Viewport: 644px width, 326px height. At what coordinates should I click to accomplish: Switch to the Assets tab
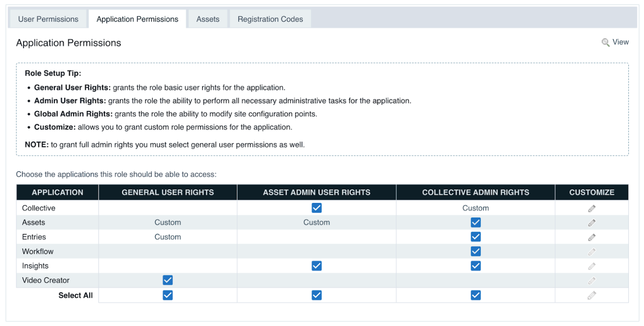point(207,19)
